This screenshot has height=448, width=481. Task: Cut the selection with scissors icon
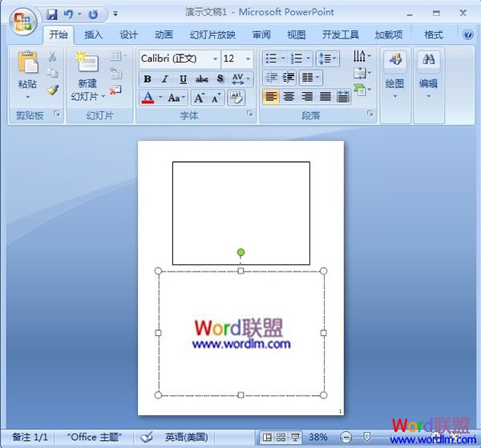coord(52,57)
